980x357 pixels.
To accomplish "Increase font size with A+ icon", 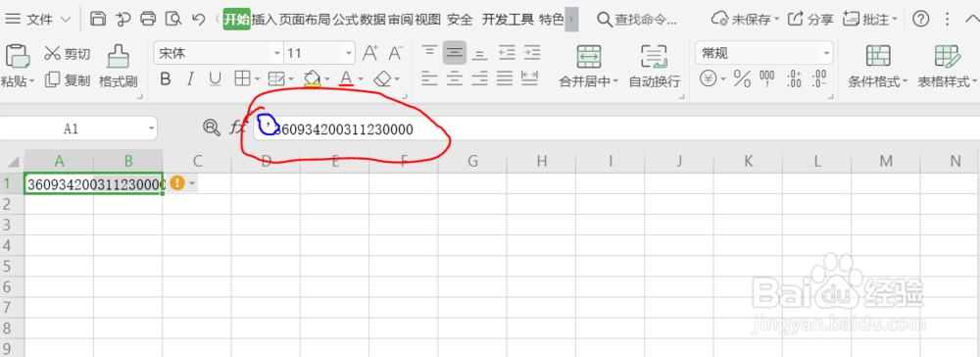I will click(370, 53).
